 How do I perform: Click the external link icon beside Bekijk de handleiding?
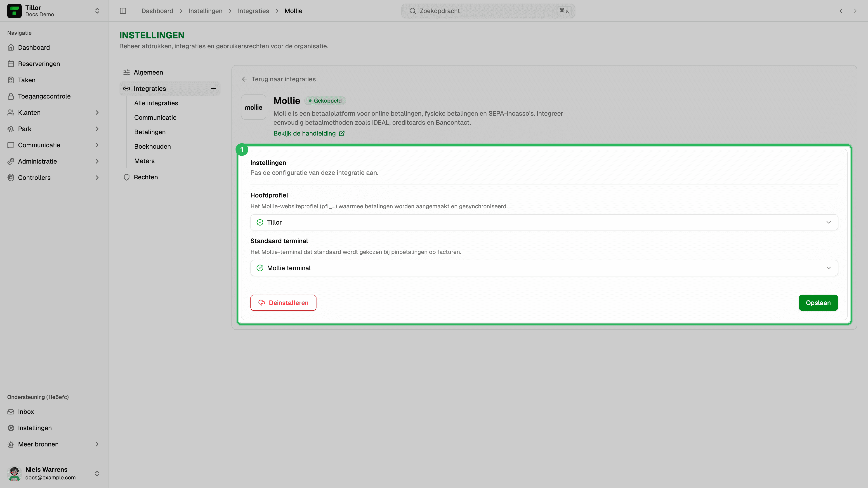coord(342,133)
